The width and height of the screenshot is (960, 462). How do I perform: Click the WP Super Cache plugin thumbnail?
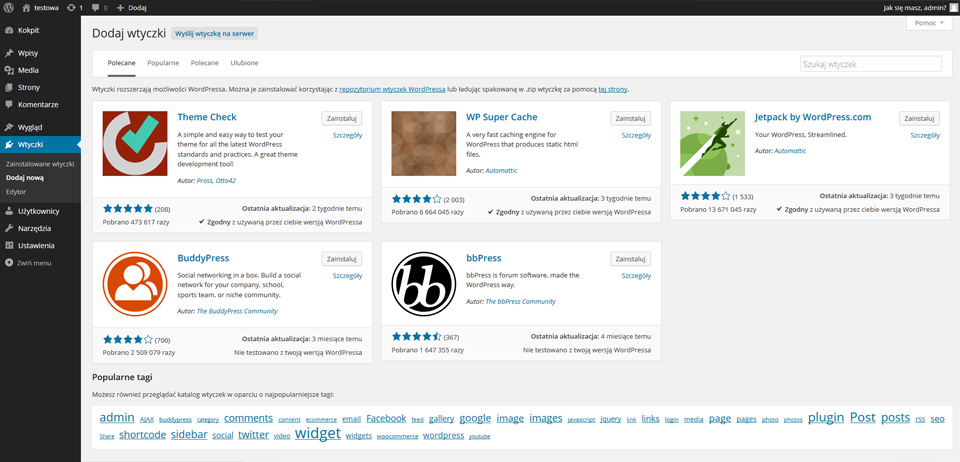click(x=424, y=143)
